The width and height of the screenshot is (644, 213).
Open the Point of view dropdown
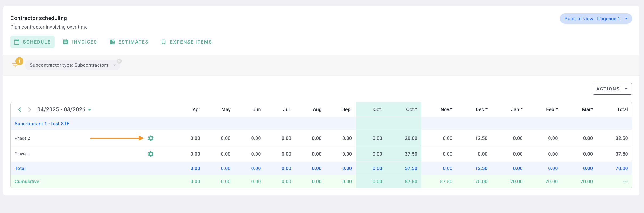(596, 19)
